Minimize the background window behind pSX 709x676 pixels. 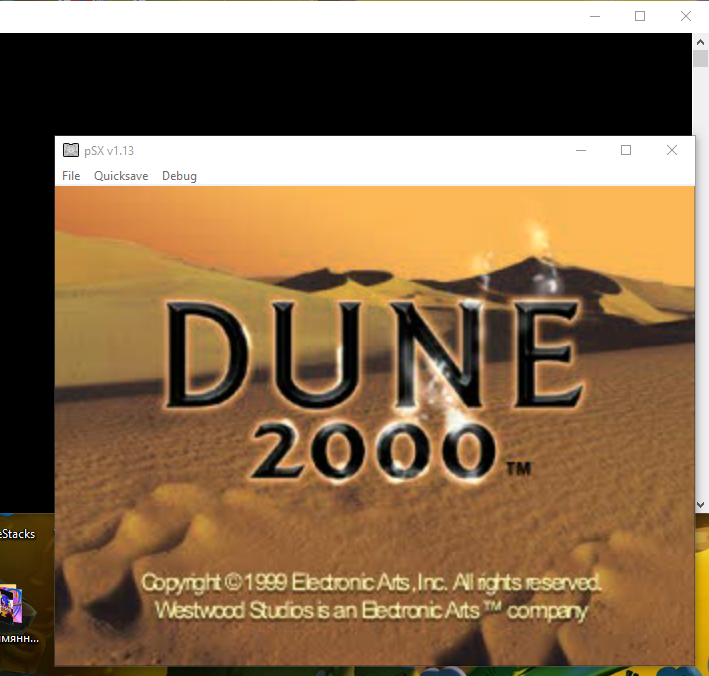click(595, 16)
